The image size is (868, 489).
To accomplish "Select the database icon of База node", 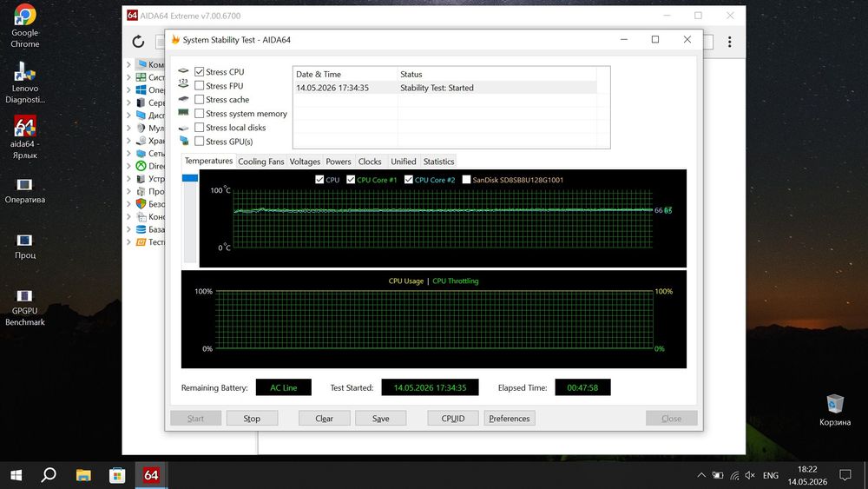I will point(141,229).
